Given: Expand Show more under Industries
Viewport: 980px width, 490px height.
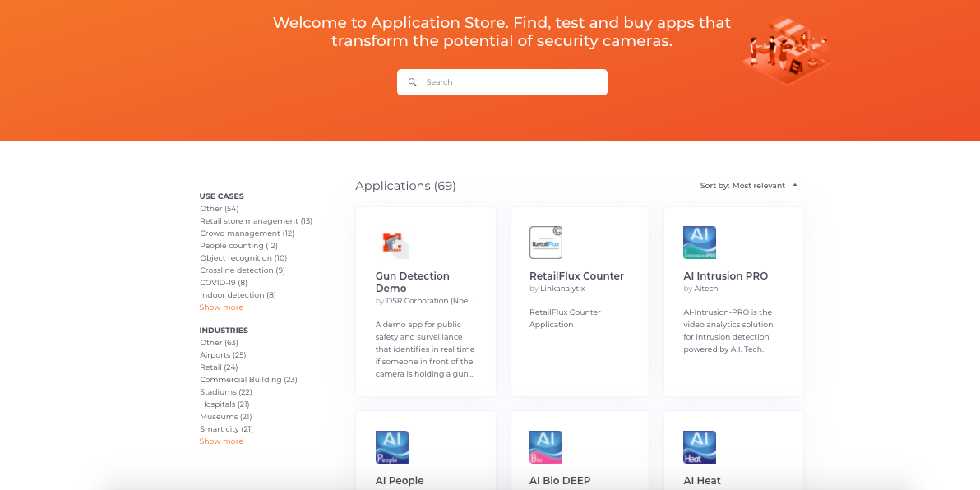Looking at the screenshot, I should pos(220,441).
